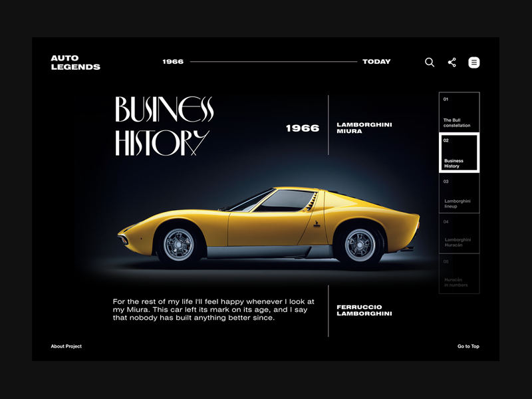Click the LAMBORGHINI MIURA label

tap(364, 128)
